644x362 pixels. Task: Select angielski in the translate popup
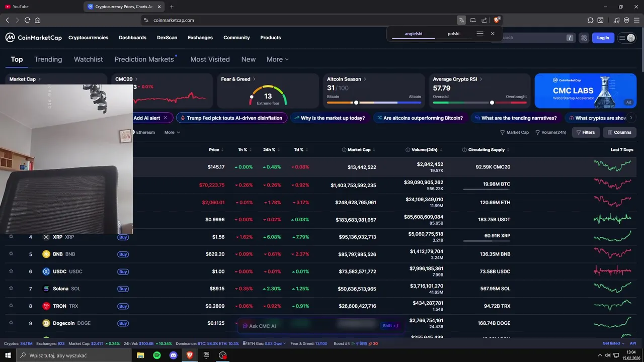point(414,34)
